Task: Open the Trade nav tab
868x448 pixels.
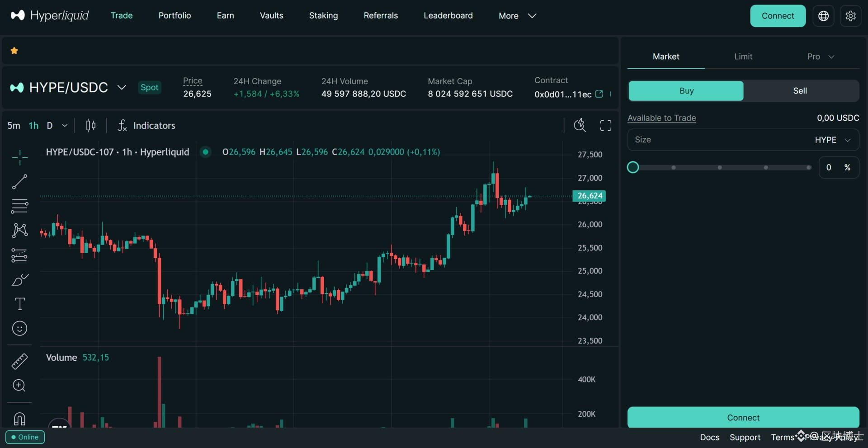Action: [122, 15]
